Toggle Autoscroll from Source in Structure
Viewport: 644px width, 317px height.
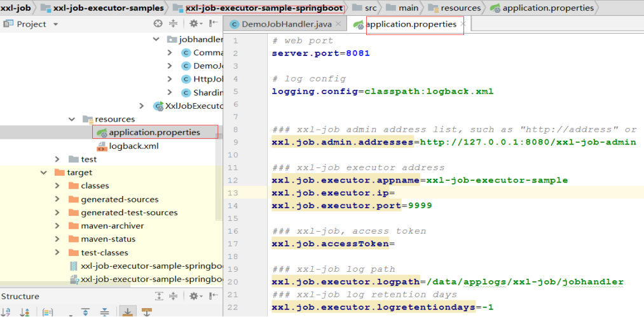tap(147, 312)
